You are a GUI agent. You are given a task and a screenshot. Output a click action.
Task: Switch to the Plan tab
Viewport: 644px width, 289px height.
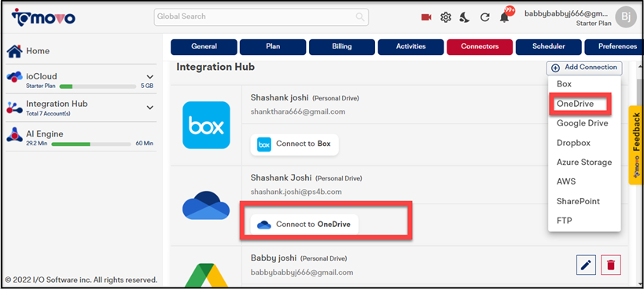(273, 47)
